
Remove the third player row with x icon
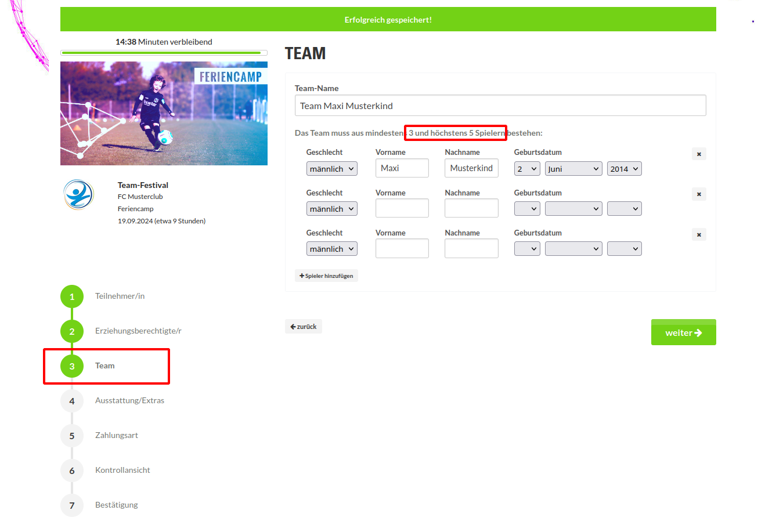(699, 234)
